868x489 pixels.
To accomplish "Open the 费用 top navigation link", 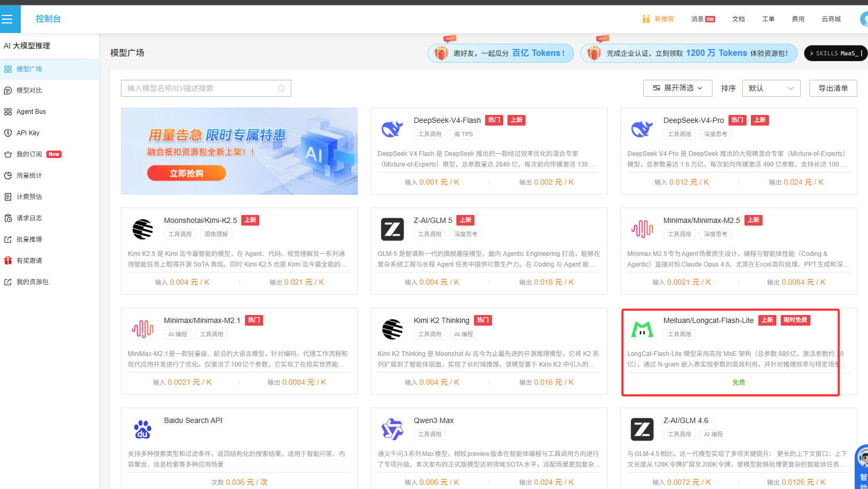I will pos(798,19).
